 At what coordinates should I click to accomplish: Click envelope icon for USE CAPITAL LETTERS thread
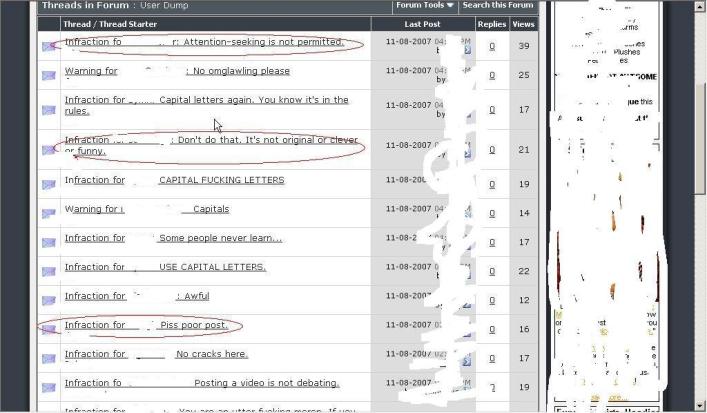pyautogui.click(x=49, y=271)
